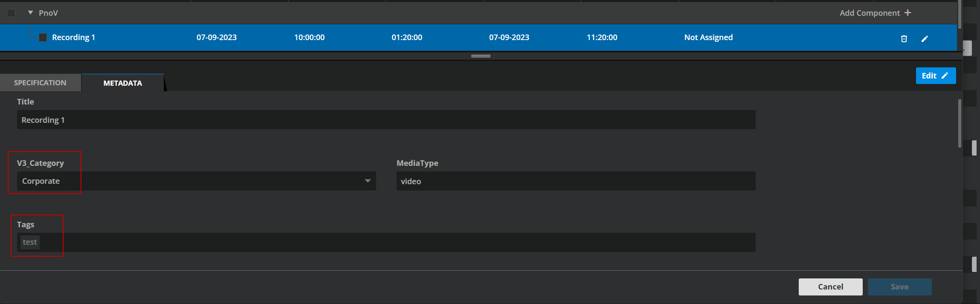
Task: Save the metadata changes
Action: tap(899, 287)
